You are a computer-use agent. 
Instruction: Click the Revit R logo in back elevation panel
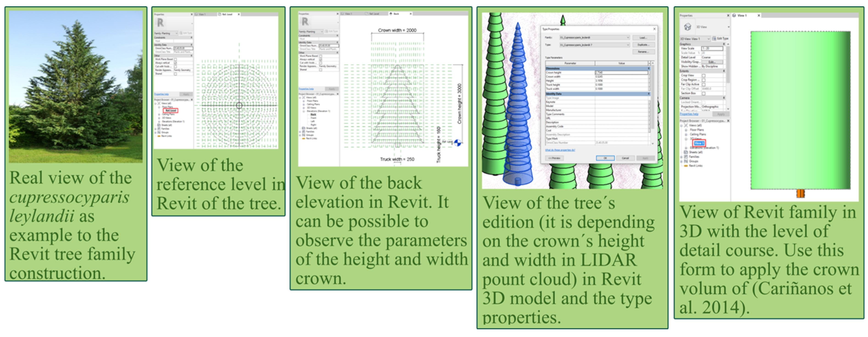(305, 22)
